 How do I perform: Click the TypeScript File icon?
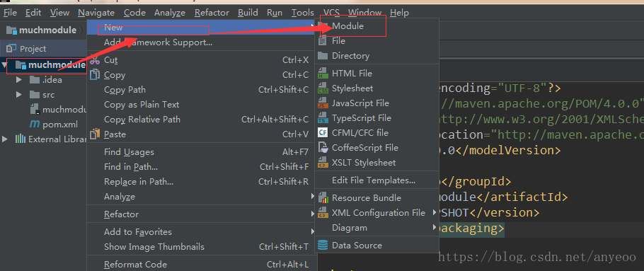click(323, 118)
